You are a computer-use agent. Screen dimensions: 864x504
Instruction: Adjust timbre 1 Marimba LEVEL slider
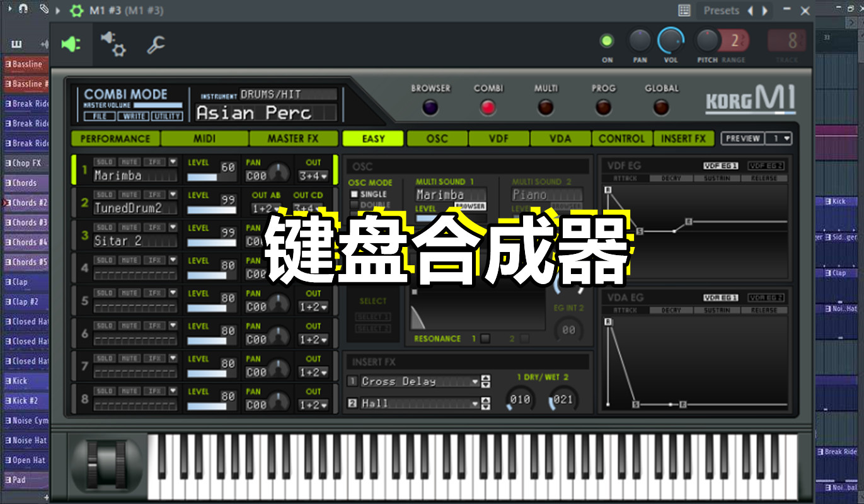click(x=212, y=177)
